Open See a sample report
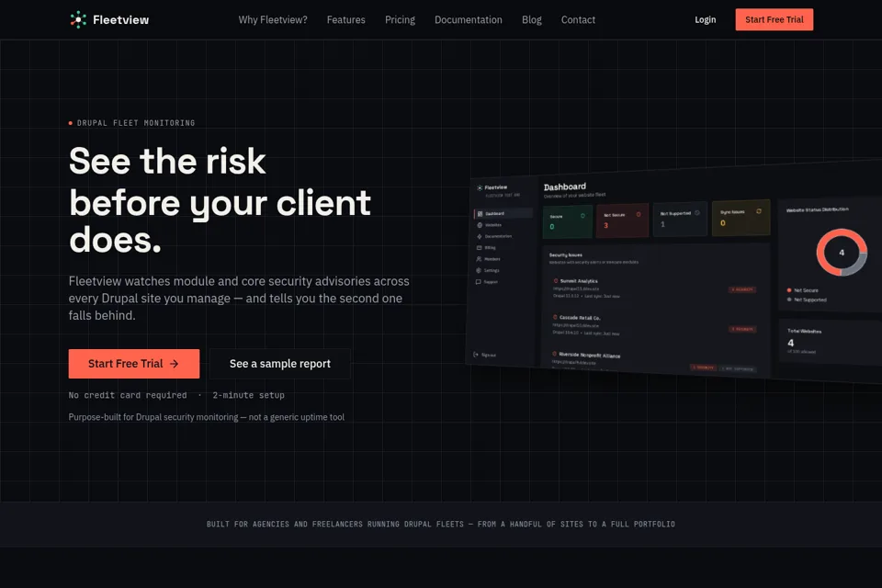Screen dimensions: 882x588 click(279, 364)
